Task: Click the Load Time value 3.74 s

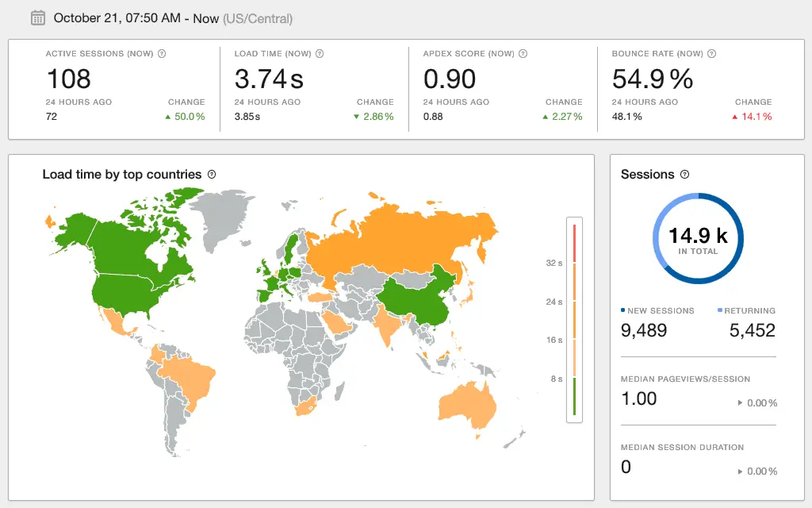Action: (x=269, y=79)
